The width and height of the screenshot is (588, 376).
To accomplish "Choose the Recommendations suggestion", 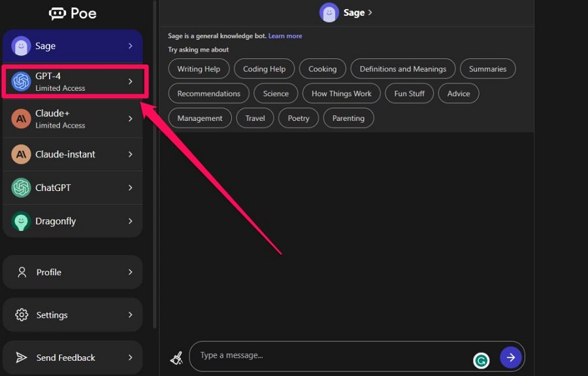I will (x=209, y=94).
